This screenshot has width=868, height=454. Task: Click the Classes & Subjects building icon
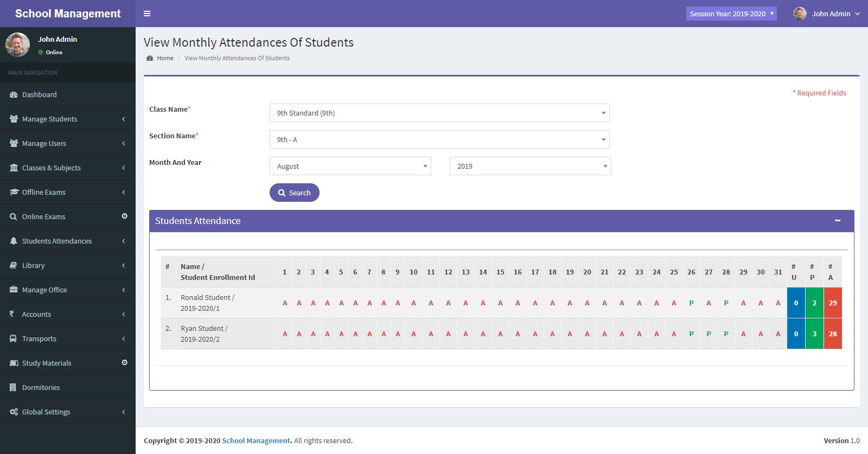(14, 168)
